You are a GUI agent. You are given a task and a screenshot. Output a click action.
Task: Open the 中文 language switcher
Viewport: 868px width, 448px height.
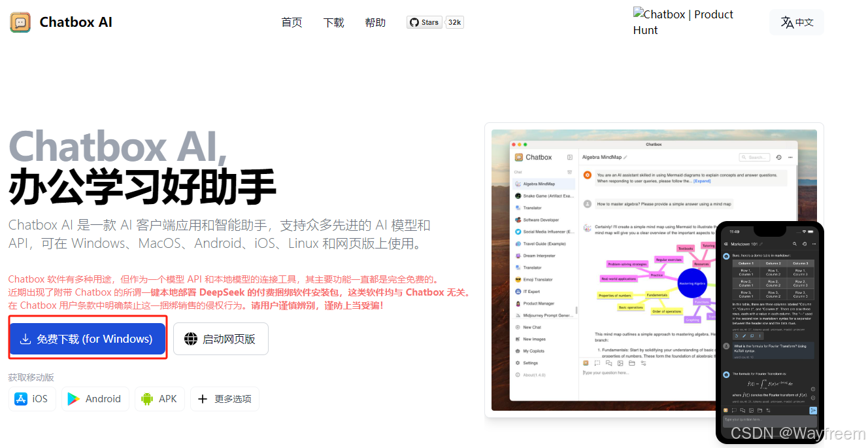(x=797, y=22)
